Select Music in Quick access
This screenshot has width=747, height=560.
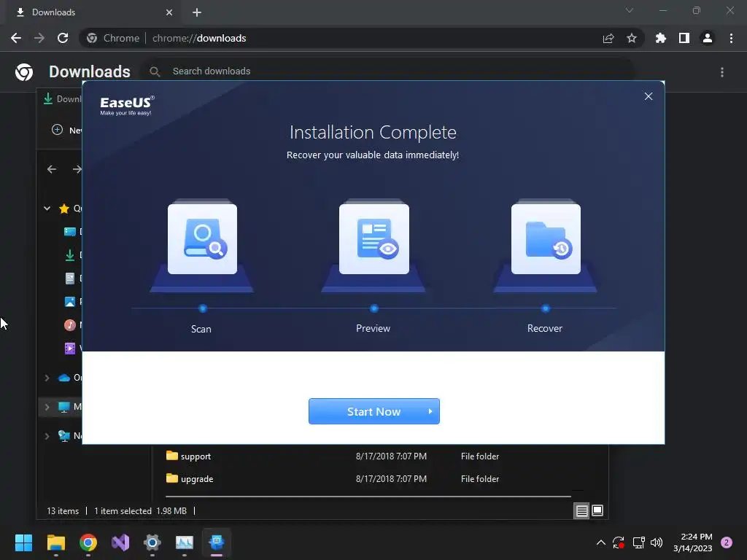tap(71, 324)
